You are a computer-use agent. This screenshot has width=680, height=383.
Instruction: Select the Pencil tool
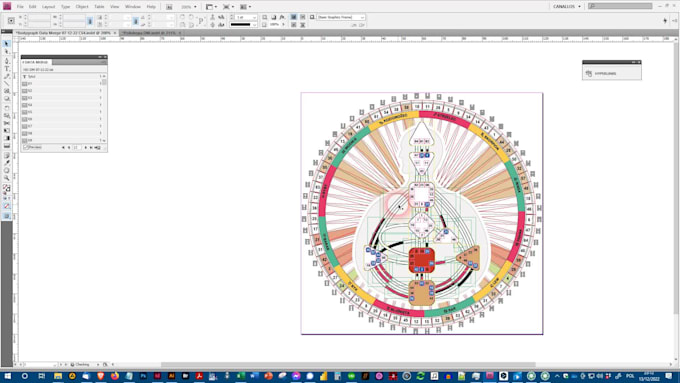point(7,76)
